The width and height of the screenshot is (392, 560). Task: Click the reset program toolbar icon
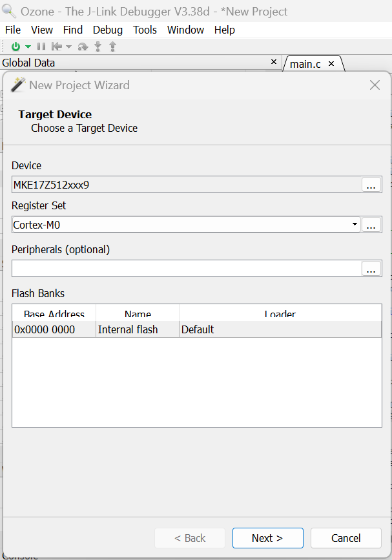coord(57,47)
